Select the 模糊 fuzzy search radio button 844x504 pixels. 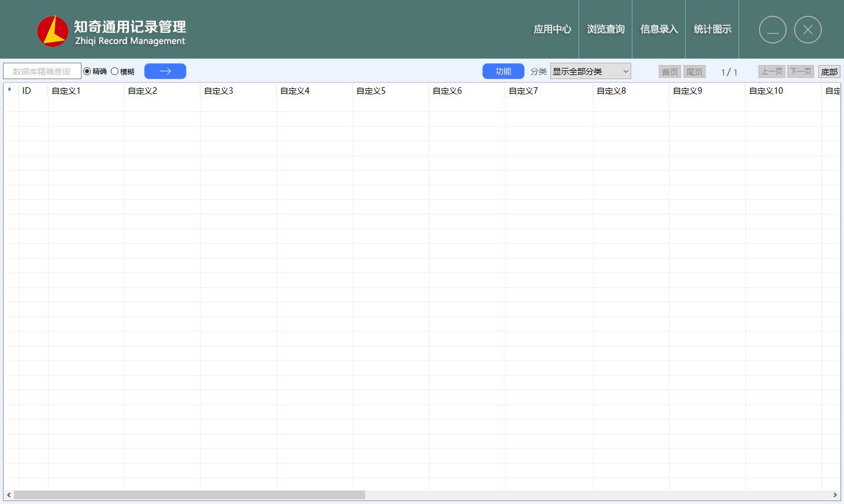tap(115, 71)
